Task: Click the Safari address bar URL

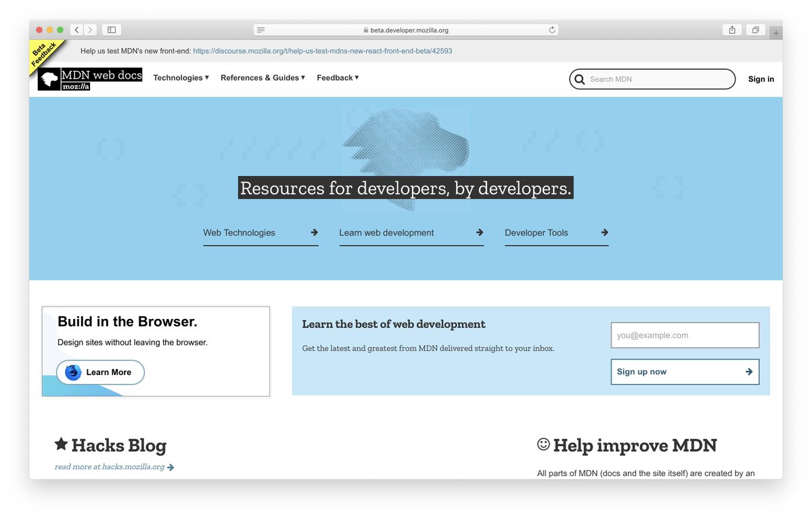Action: (x=409, y=30)
